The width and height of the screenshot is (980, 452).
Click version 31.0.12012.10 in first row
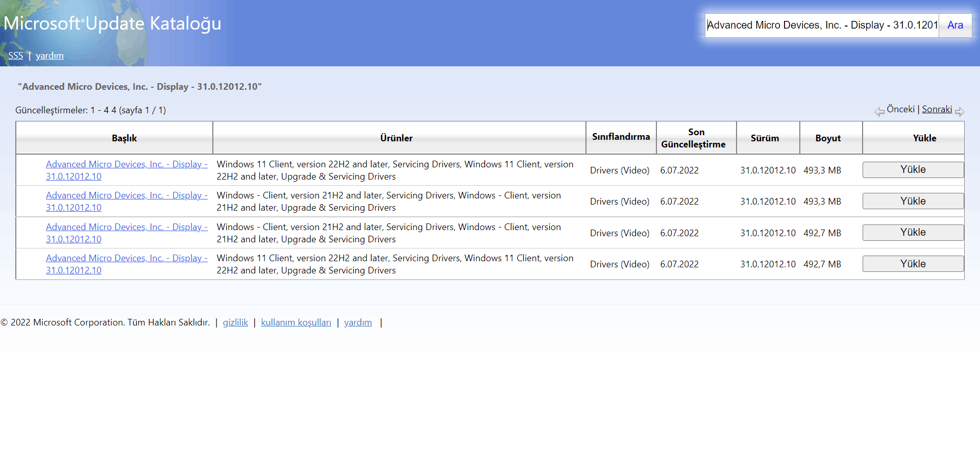[768, 170]
